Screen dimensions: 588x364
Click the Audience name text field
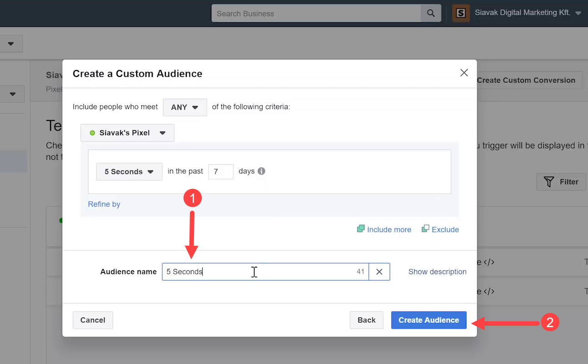pyautogui.click(x=265, y=272)
